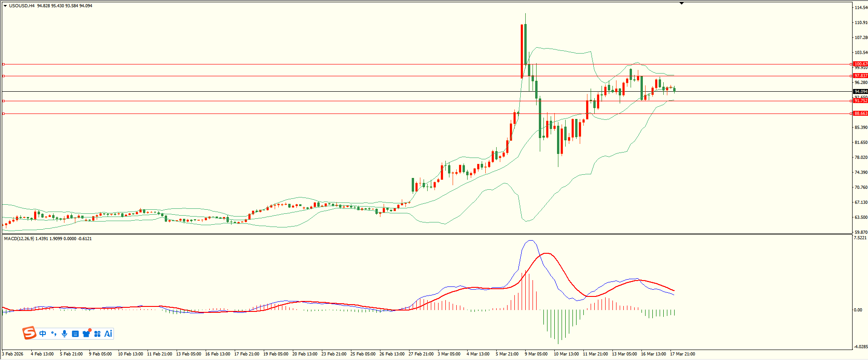The width and height of the screenshot is (868, 360).
Task: Open the IME toolbox grid icon
Action: coord(97,334)
